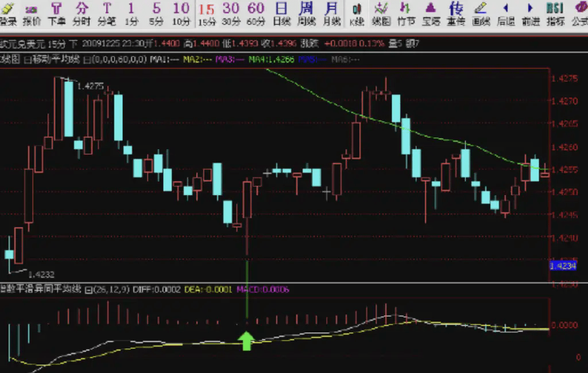Image resolution: width=588 pixels, height=373 pixels.
Task: Select the 宝塔 tower chart icon
Action: click(x=431, y=14)
